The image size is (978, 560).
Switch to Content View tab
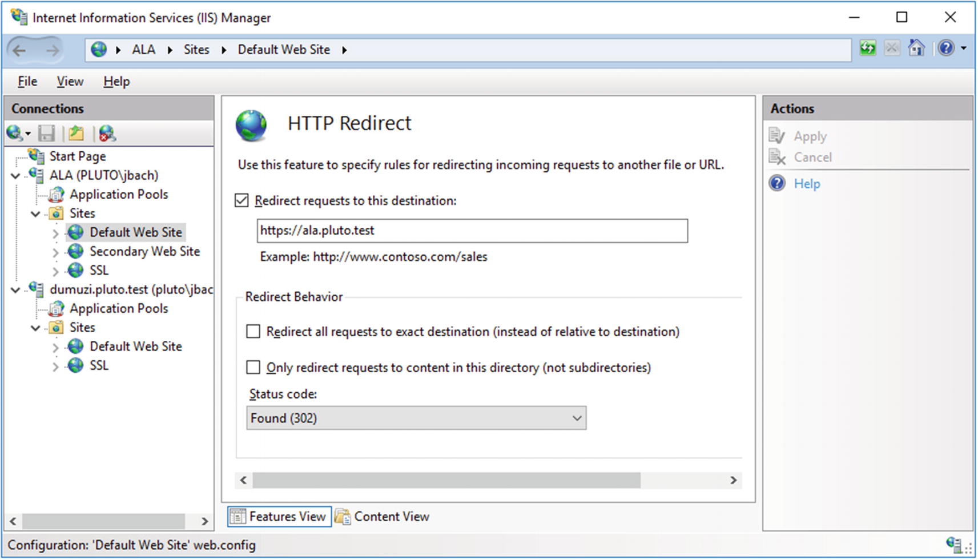[x=382, y=516]
